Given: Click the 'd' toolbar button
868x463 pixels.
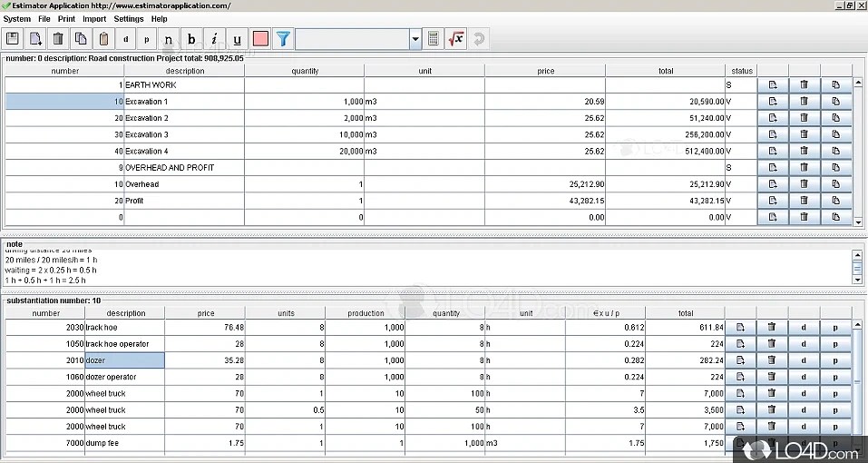Looking at the screenshot, I should 126,39.
